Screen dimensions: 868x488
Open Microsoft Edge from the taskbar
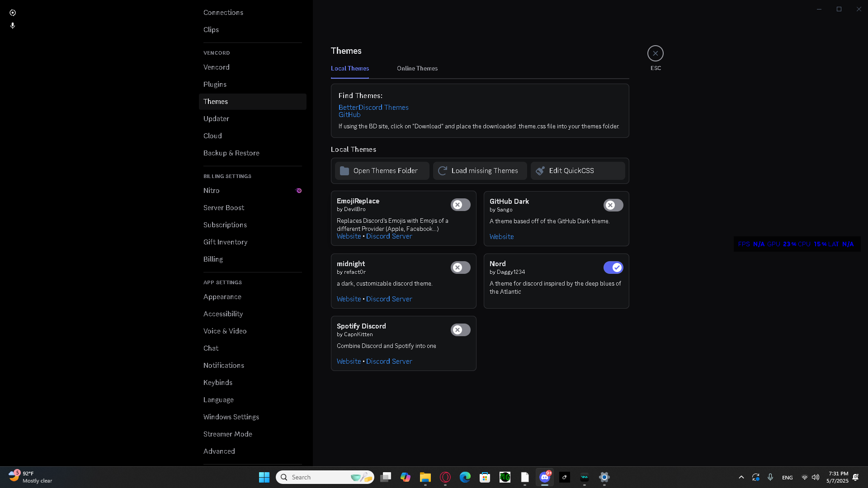[x=465, y=477]
